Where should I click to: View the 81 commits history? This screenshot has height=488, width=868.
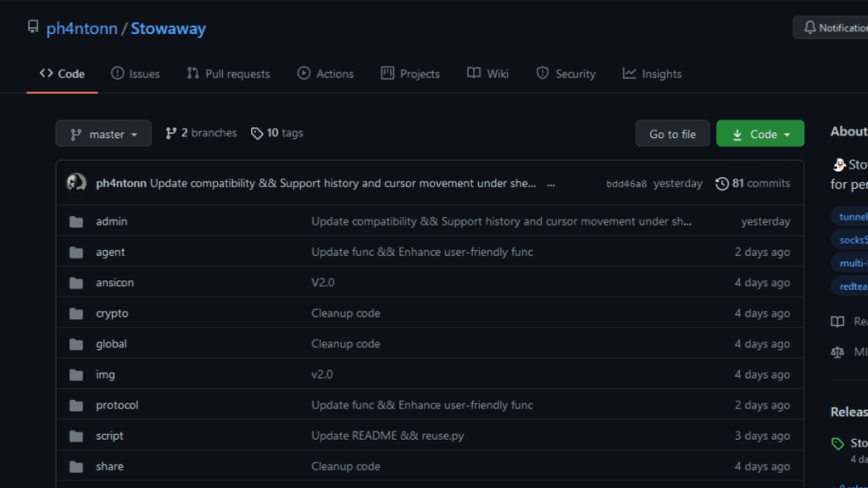pyautogui.click(x=753, y=183)
